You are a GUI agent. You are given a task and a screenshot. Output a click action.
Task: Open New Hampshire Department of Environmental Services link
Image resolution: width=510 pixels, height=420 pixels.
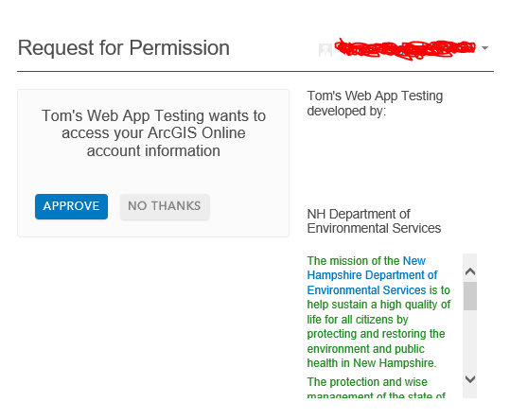(372, 275)
